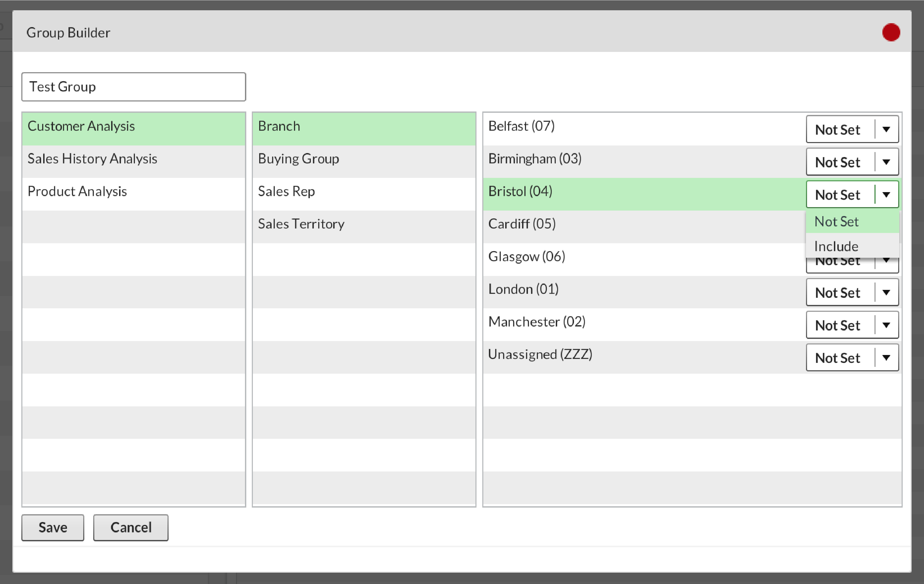This screenshot has height=584, width=924.
Task: Select Include option for Bristol (04)
Action: (836, 246)
